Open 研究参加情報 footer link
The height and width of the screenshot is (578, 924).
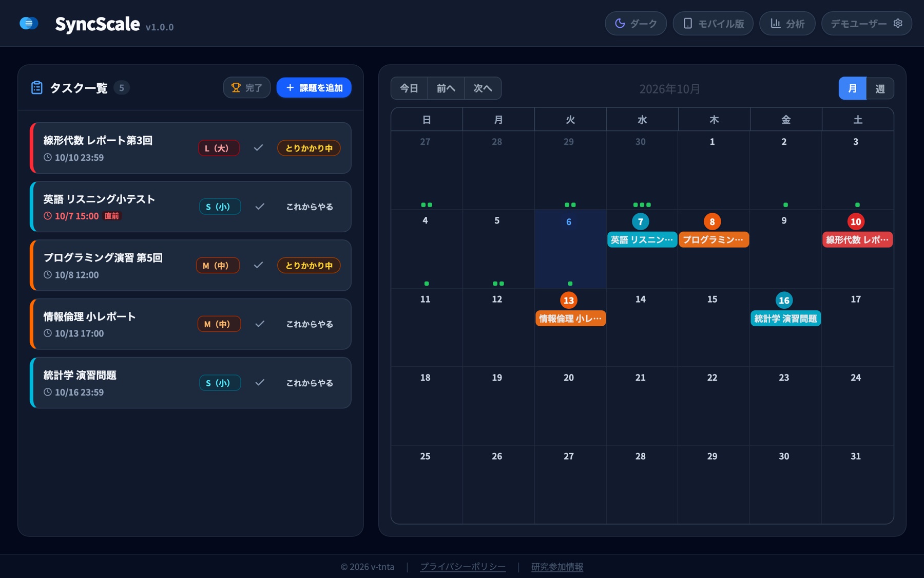pos(557,567)
